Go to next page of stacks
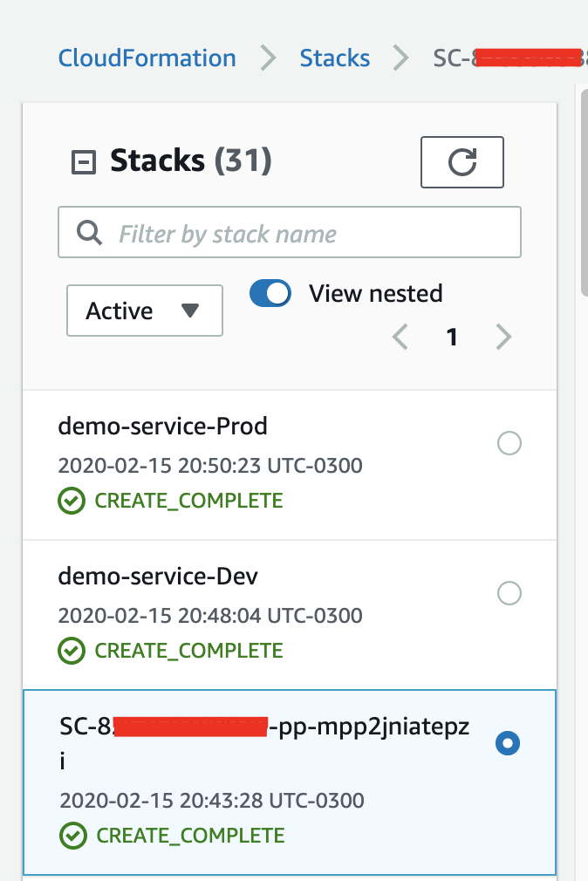This screenshot has width=588, height=881. [503, 337]
